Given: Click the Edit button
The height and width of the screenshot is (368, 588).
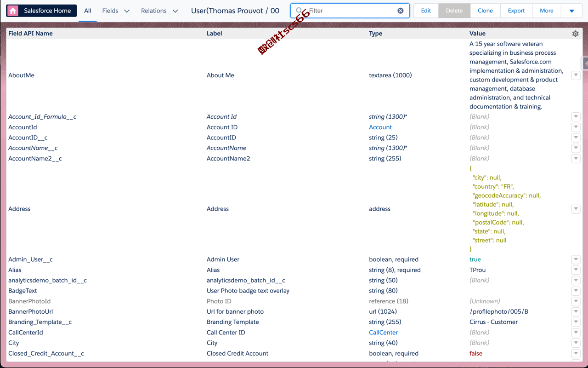Looking at the screenshot, I should tap(426, 11).
